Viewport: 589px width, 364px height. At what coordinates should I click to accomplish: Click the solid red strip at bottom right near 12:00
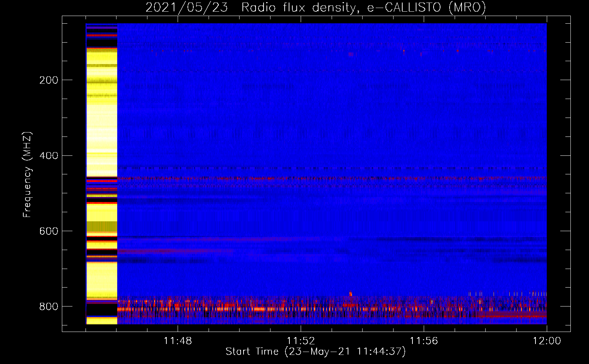(x=521, y=316)
